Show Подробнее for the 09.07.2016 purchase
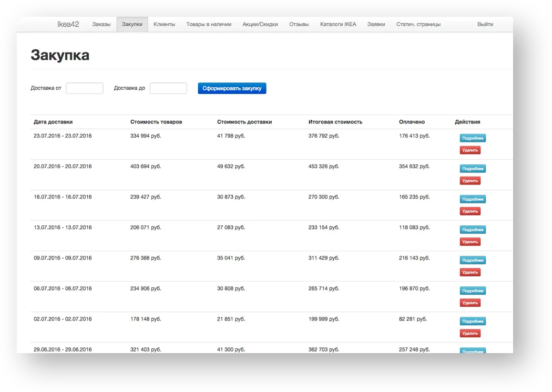This screenshot has height=392, width=552. [x=473, y=261]
